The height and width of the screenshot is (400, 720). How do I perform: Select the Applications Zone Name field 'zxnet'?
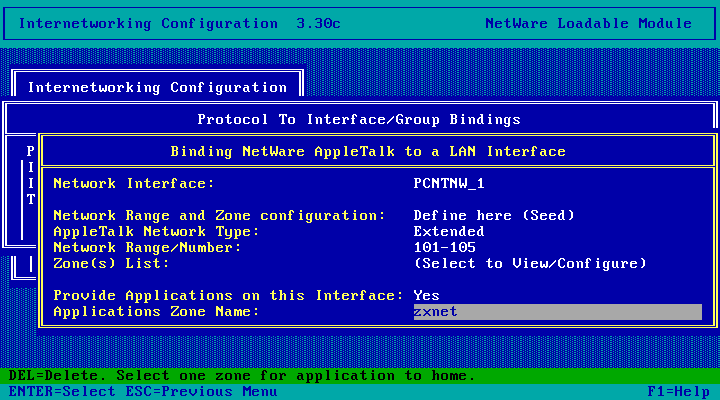point(557,312)
